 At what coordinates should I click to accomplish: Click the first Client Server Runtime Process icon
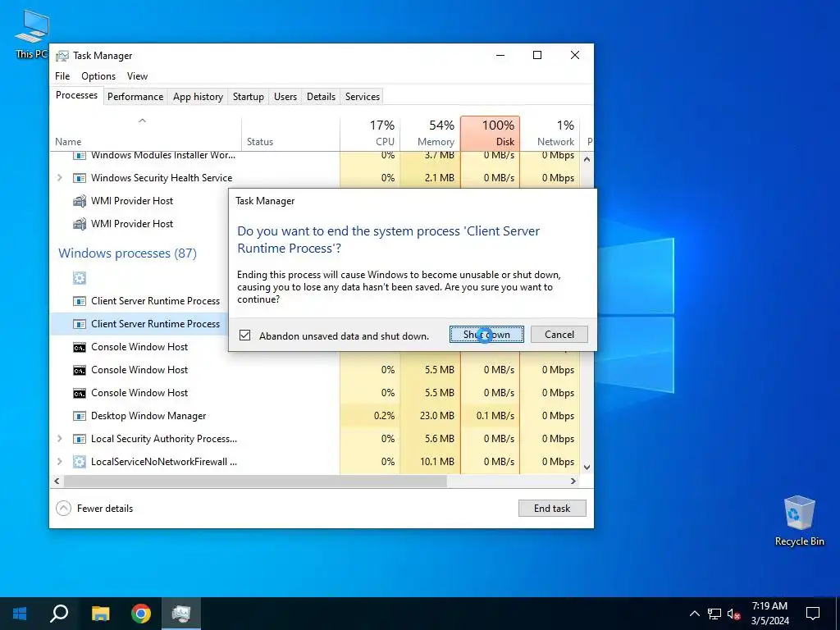(80, 301)
